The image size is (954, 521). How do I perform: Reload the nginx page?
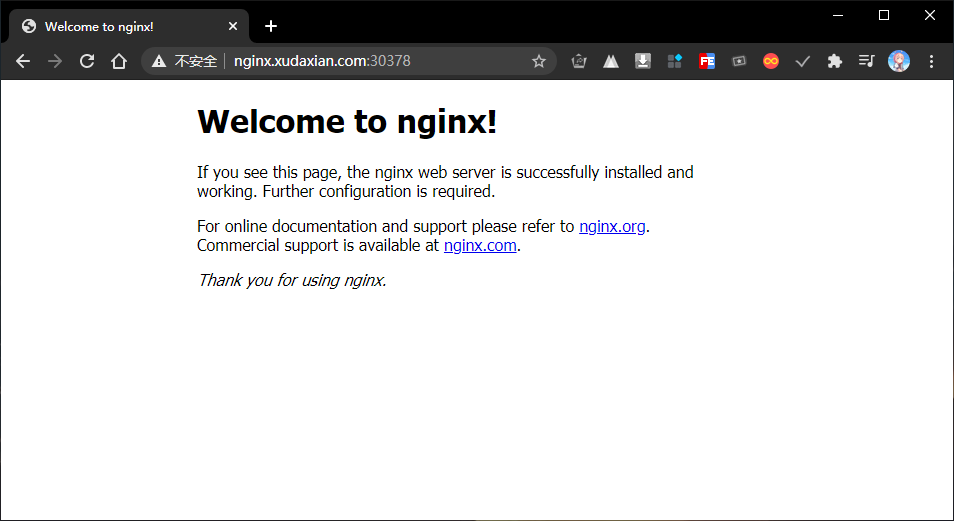(x=87, y=61)
